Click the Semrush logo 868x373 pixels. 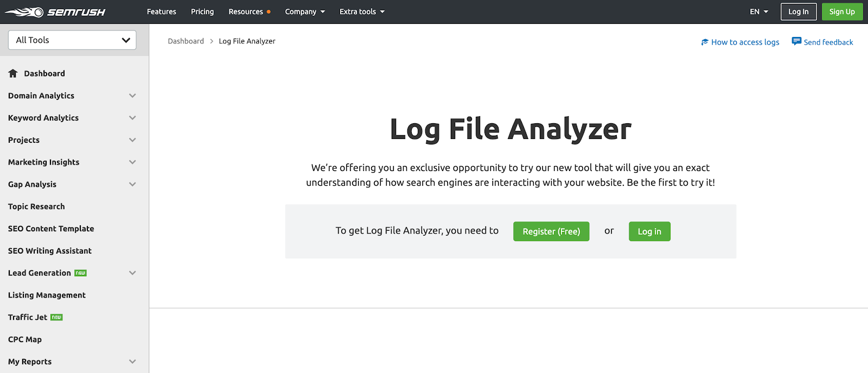point(55,12)
